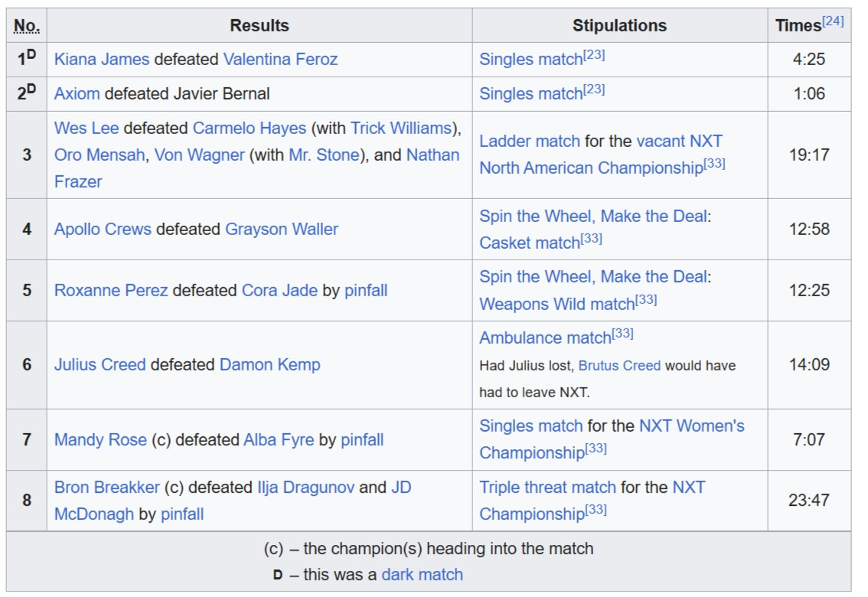The width and height of the screenshot is (868, 597).
Task: Follow the Casket match link
Action: [529, 243]
